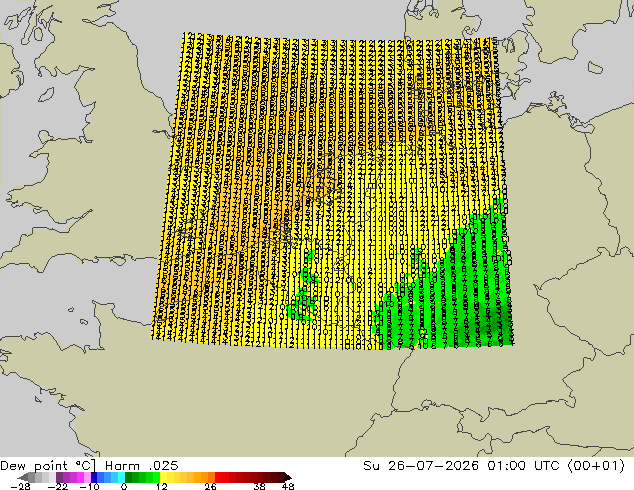634x490 pixels.
Task: Click the grey left arrow of legend
Action: tap(23, 477)
